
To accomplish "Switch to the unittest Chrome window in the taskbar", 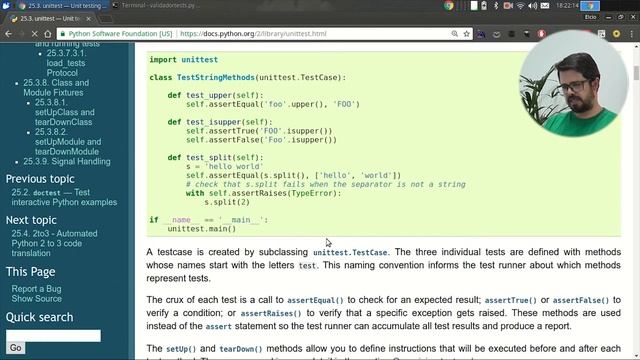I will click(x=61, y=6).
